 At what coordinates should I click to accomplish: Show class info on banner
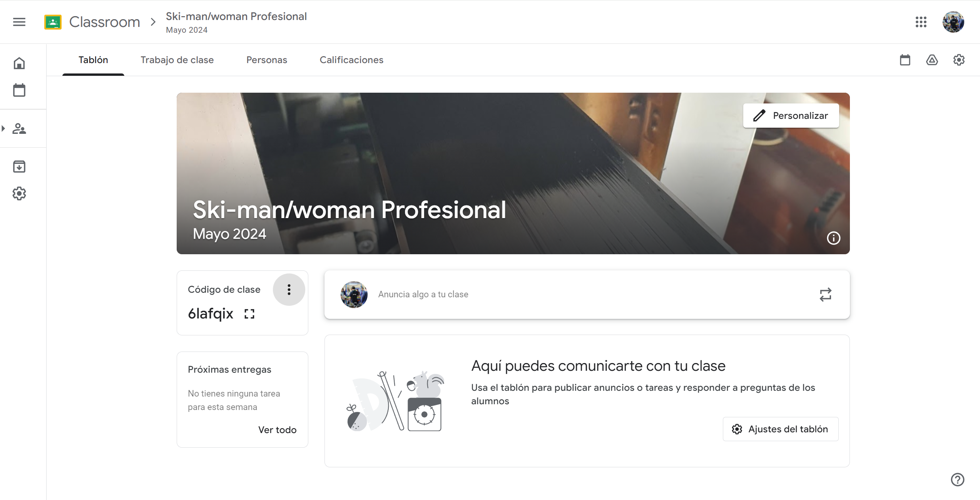833,238
